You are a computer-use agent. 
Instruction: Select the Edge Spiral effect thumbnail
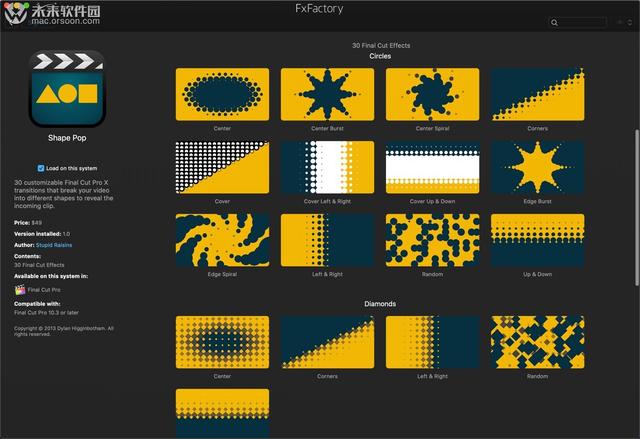tap(222, 240)
